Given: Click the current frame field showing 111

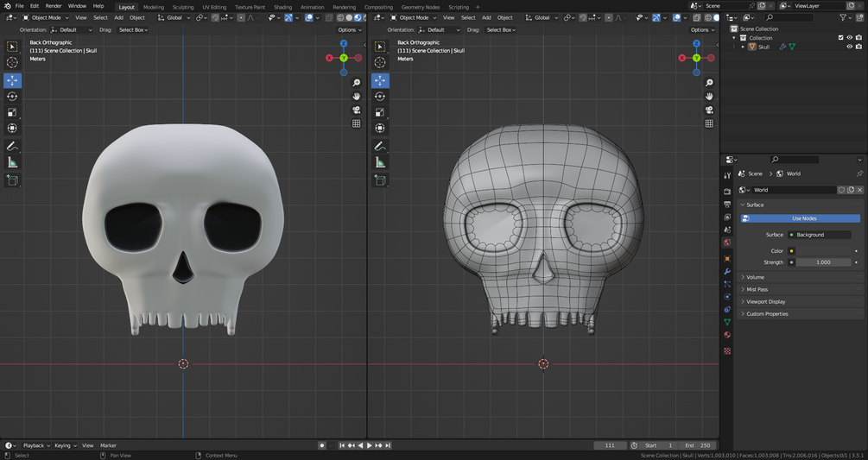Looking at the screenshot, I should coord(610,445).
